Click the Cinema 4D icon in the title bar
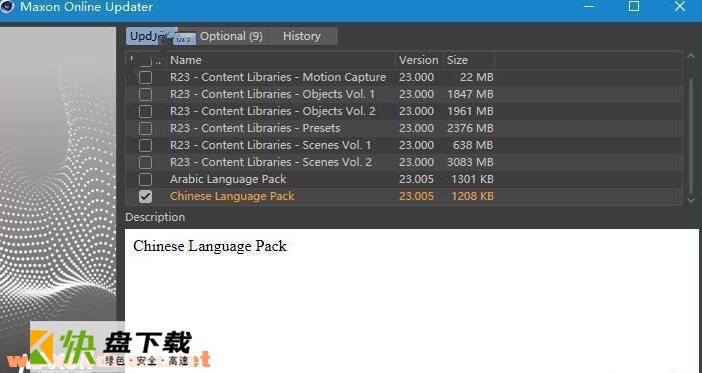Screen dimensions: 702x373 coord(7,7)
